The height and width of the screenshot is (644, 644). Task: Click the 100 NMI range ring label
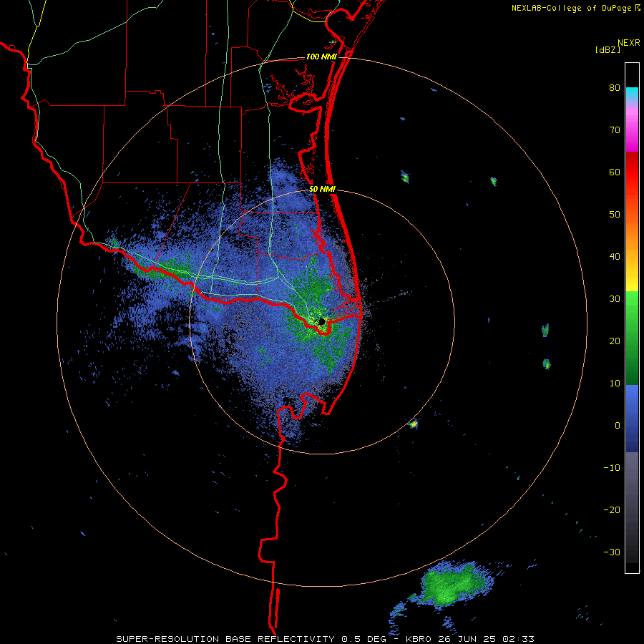pyautogui.click(x=321, y=57)
